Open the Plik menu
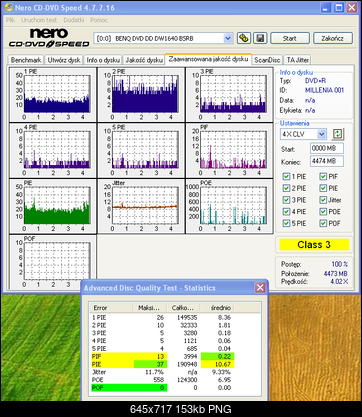This screenshot has height=417, width=362. pos(10,20)
